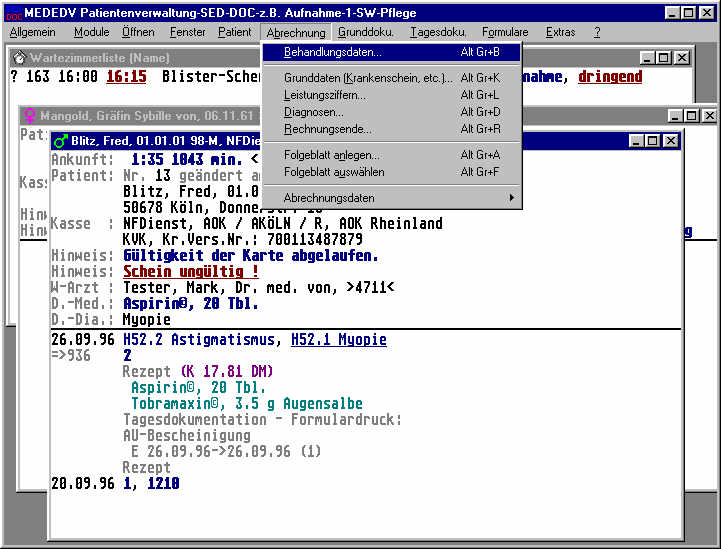Viewport: 721px width, 549px height.
Task: Close the Wartezimmerliste window
Action: 682,57
